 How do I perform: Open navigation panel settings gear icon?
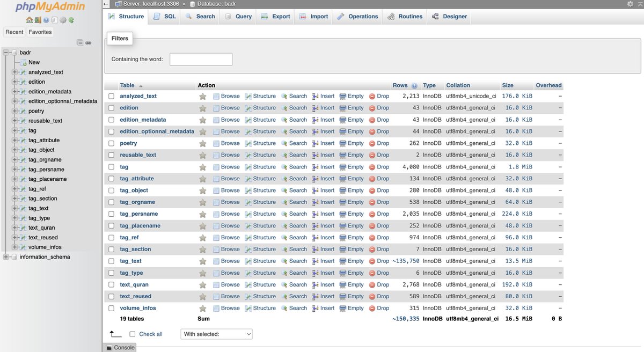(x=63, y=20)
